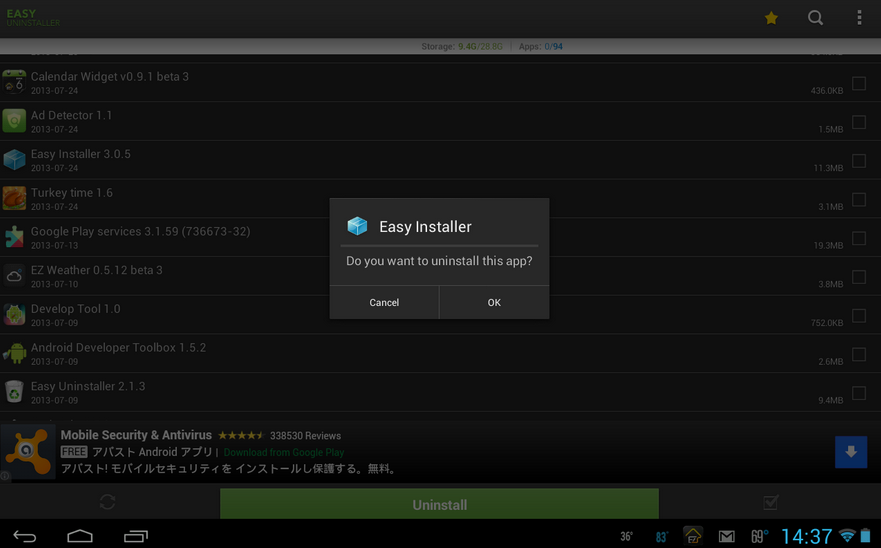Tap the blue download arrow in ad

tap(851, 452)
